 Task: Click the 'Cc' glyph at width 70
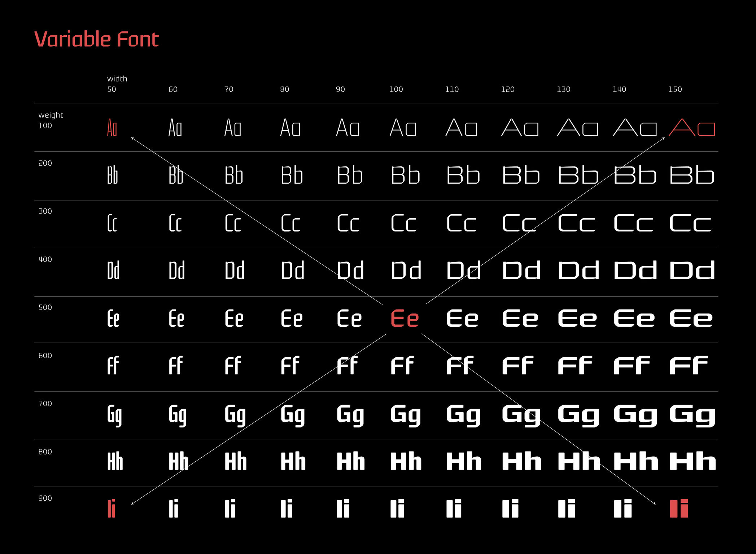pos(233,223)
